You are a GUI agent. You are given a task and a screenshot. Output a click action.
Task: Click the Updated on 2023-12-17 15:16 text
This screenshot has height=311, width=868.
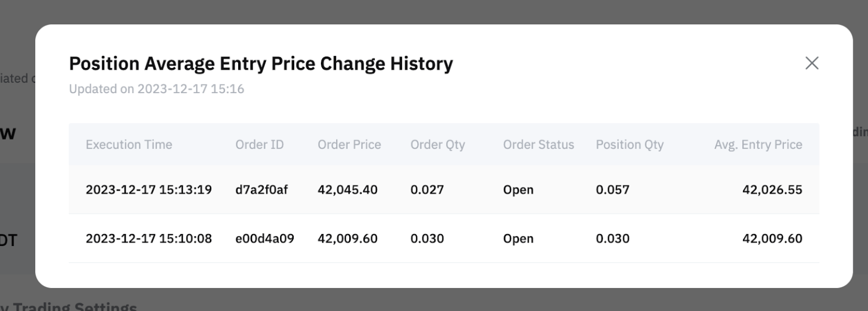tap(157, 89)
